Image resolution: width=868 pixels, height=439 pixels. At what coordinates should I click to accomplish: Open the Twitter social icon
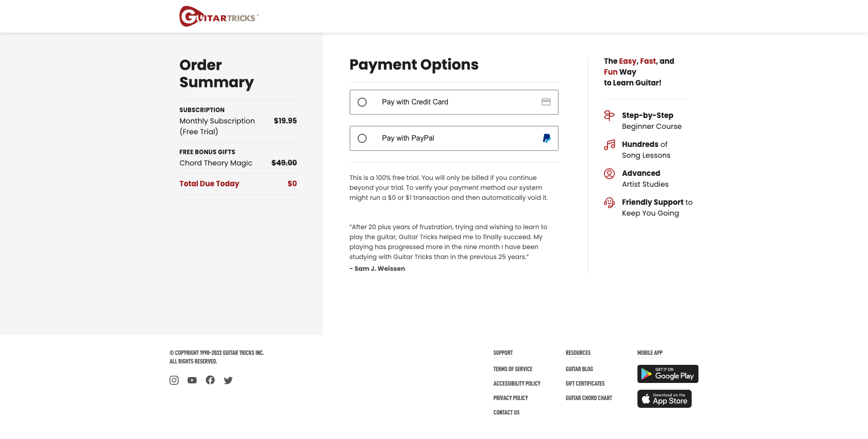(228, 380)
